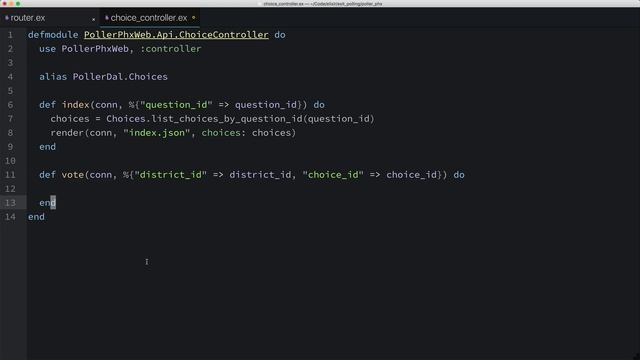The image size is (640, 360).
Task: Click the PollerPhxWeb.Api.ChoiceController module name
Action: point(176,35)
